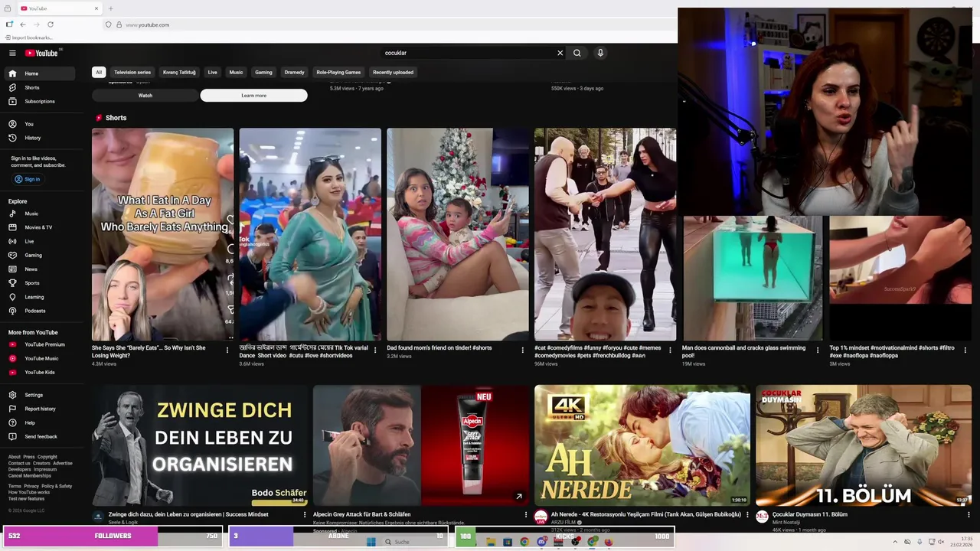Viewport: 980px width, 551px height.
Task: Click the search input containing "cocuklar"
Action: pos(467,53)
